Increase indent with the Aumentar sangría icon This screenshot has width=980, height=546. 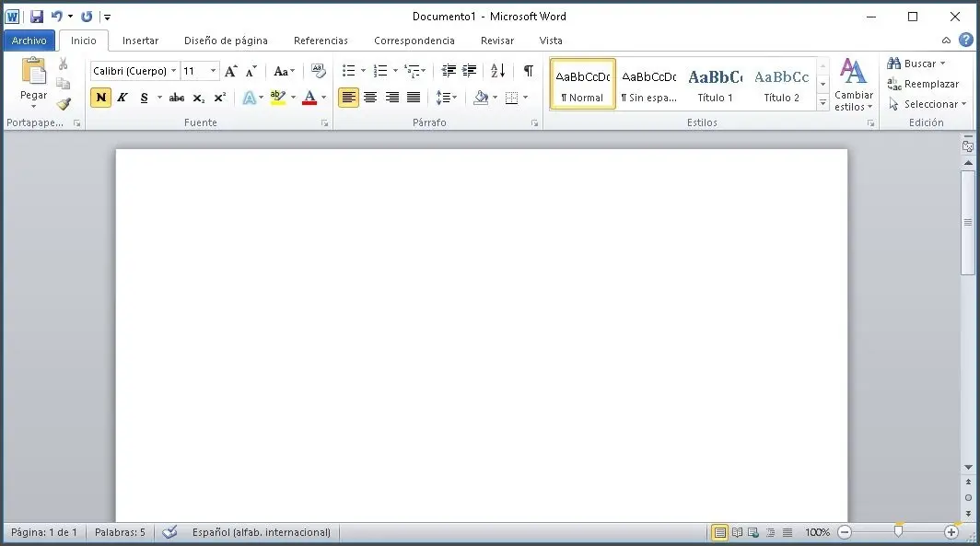pos(469,70)
